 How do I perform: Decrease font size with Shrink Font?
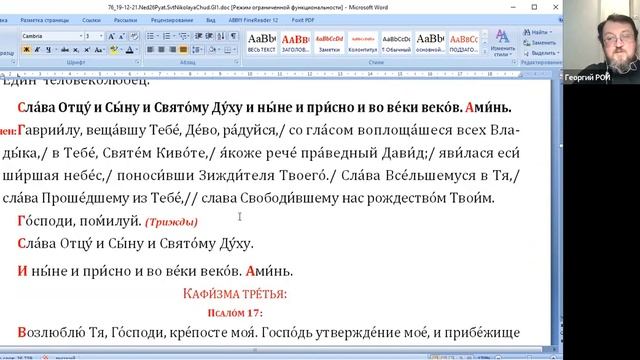click(122, 36)
